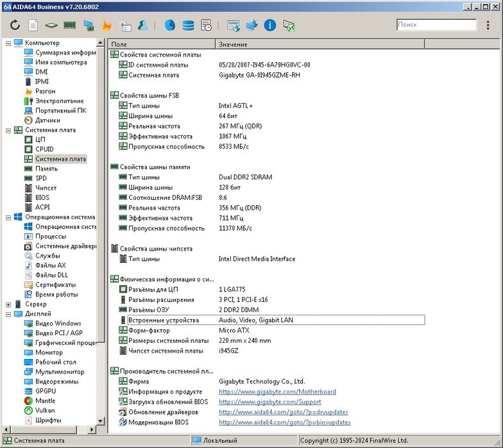Image resolution: width=503 pixels, height=448 pixels.
Task: Collapse the Операционная система tree node
Action: [x=8, y=218]
